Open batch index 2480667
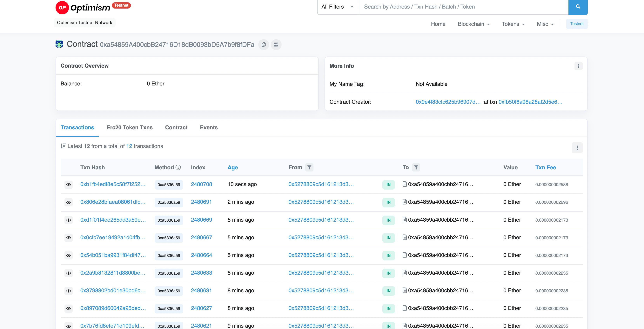Screen dimensions: 644x329 coord(202,237)
